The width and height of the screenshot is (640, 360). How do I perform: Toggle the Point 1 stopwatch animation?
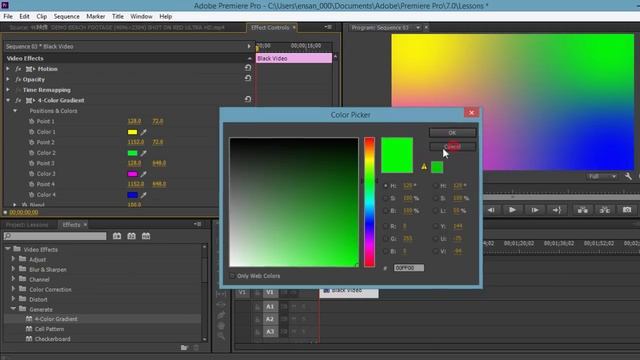pyautogui.click(x=31, y=121)
